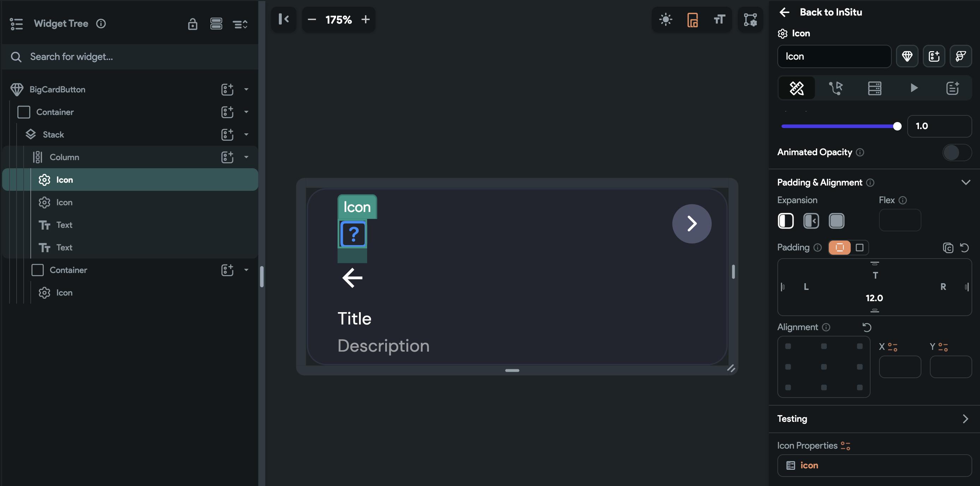Open the animations play tab
980x486 pixels.
914,88
